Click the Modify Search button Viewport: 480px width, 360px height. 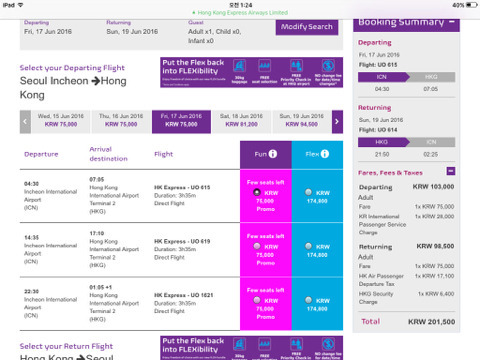(x=307, y=27)
